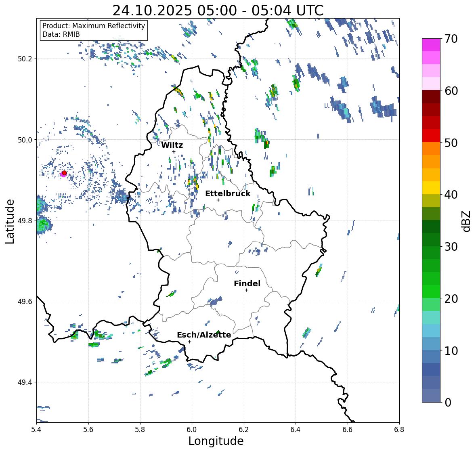Click the longitude tick label 6.8
The image size is (476, 451).
[x=399, y=429]
